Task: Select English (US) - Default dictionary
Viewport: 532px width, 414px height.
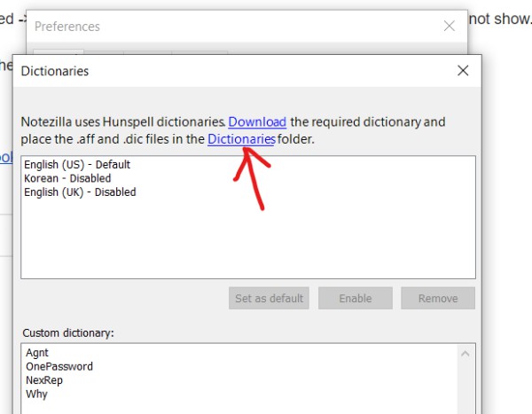Action: coord(77,165)
